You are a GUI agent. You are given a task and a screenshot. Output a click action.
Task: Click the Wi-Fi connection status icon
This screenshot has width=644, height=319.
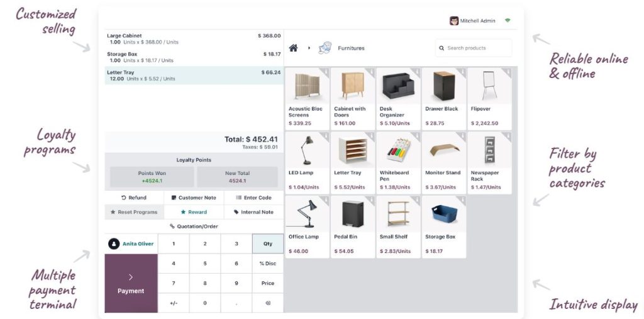[508, 21]
